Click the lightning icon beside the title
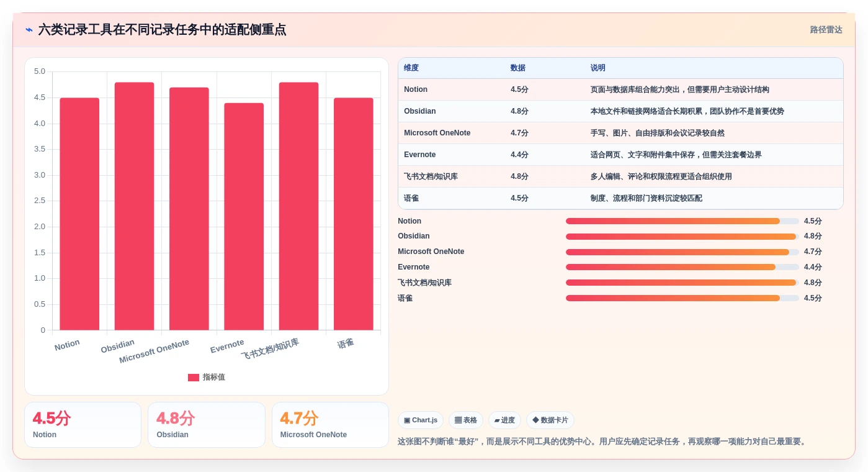This screenshot has height=472, width=868. tap(29, 30)
